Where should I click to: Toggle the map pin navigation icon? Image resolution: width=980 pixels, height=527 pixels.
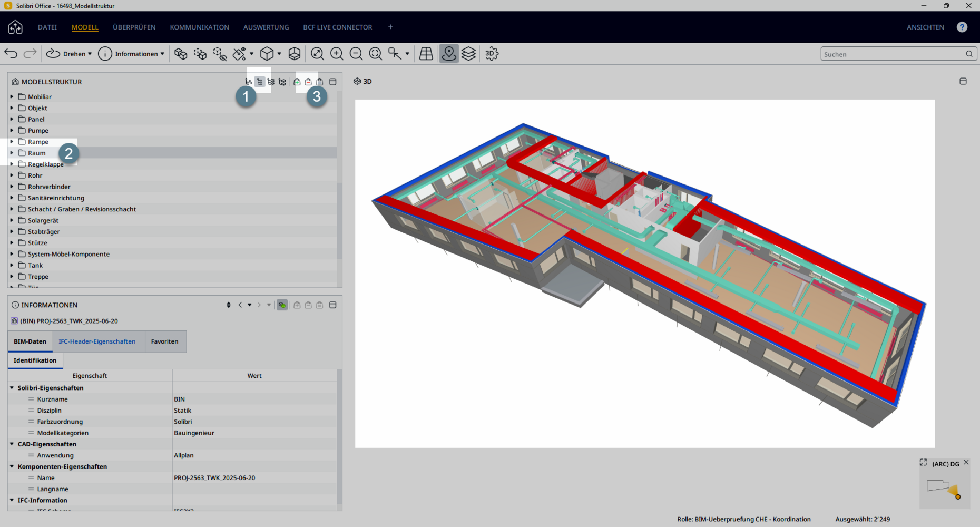pyautogui.click(x=449, y=54)
